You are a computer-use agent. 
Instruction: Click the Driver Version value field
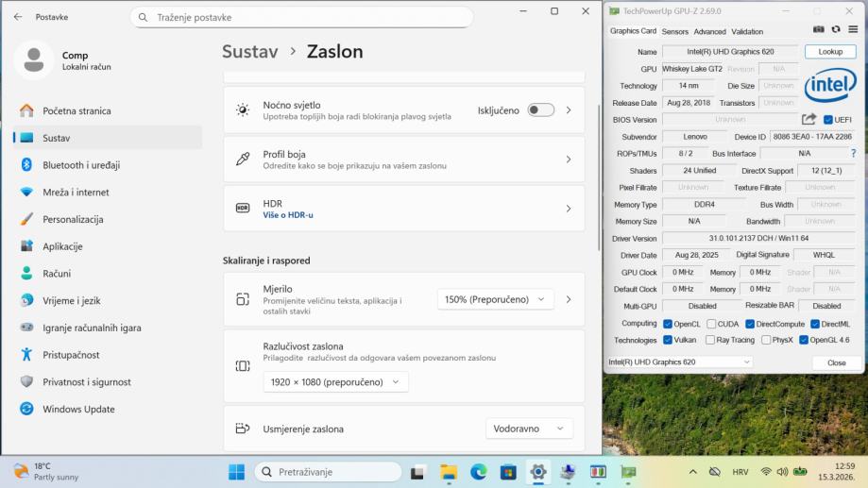coord(758,239)
